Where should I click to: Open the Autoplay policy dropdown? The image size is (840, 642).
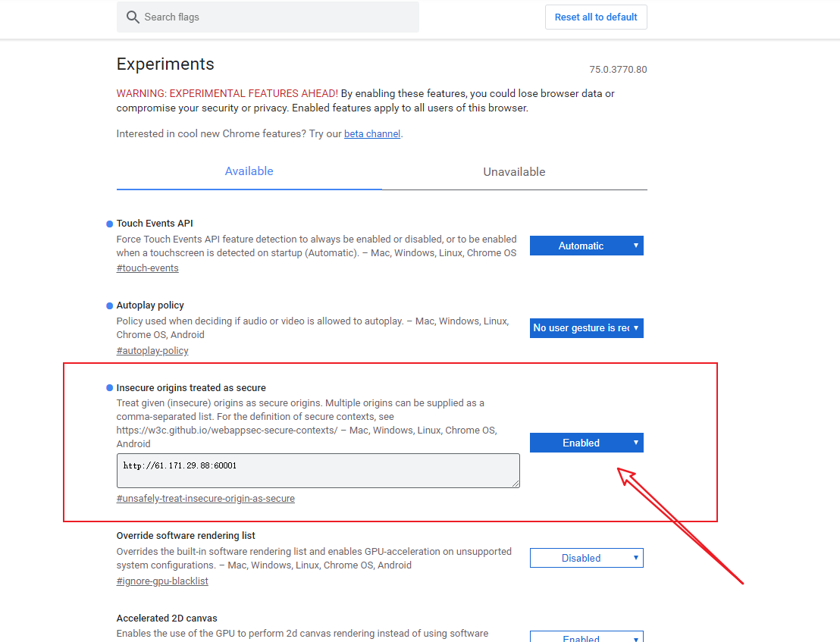pos(586,328)
